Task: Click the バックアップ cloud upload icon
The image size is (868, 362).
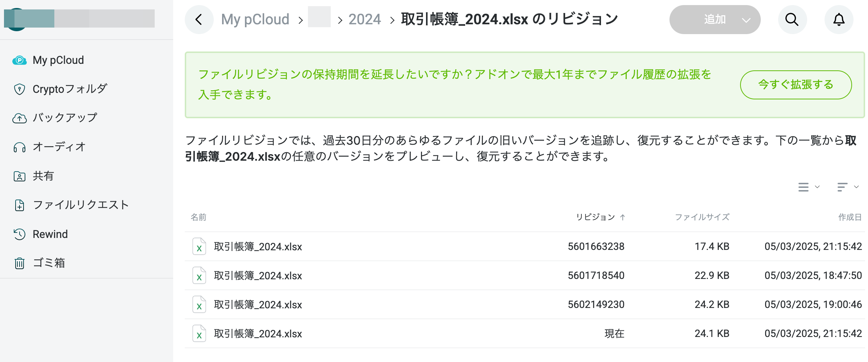Action: pos(20,118)
